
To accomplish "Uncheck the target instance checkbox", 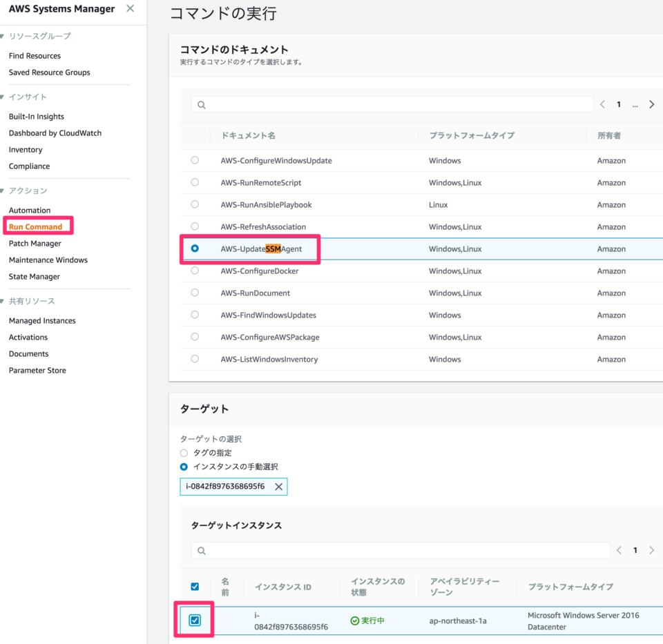I will point(194,619).
